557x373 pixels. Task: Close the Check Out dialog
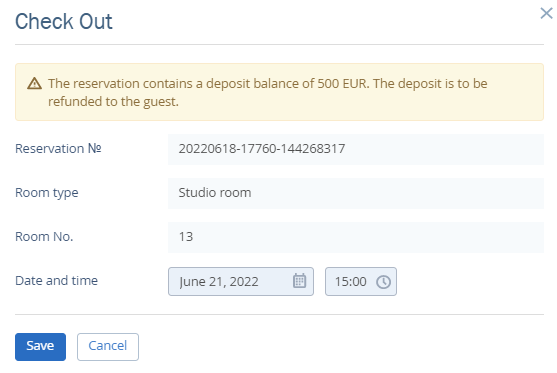(546, 13)
